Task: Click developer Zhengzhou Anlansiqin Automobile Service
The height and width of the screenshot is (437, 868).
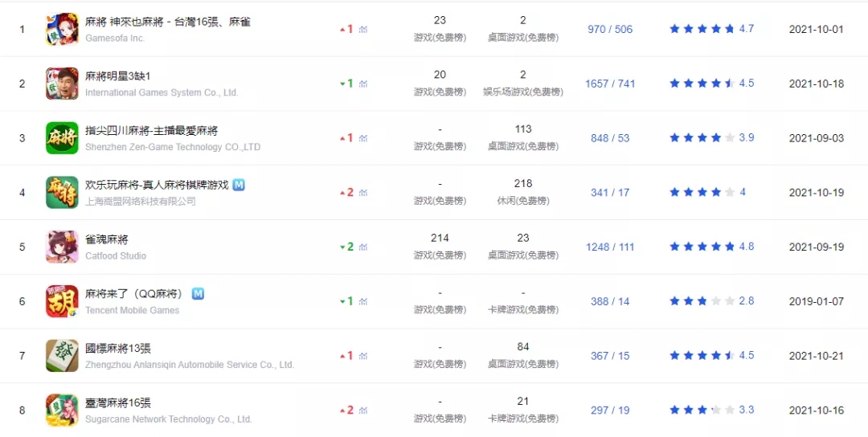Action: pos(190,365)
